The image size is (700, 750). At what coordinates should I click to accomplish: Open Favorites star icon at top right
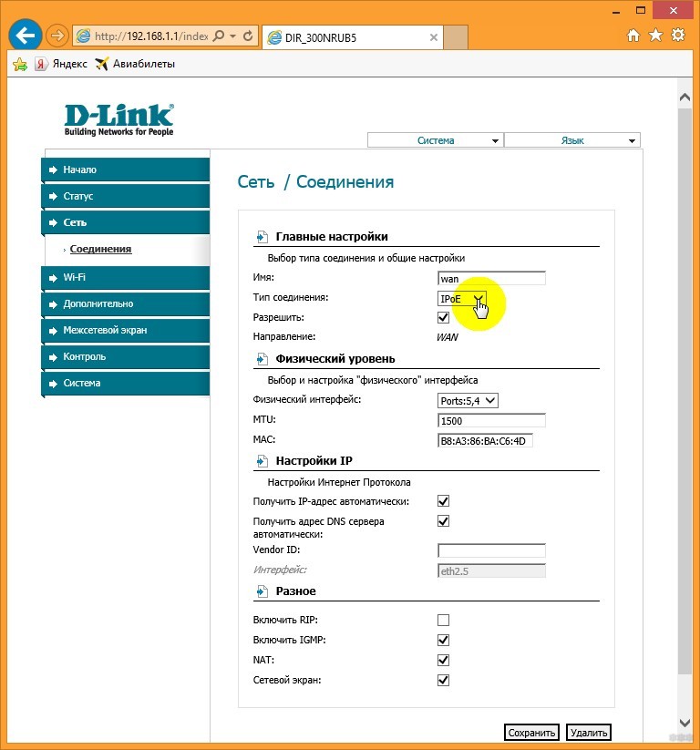655,35
